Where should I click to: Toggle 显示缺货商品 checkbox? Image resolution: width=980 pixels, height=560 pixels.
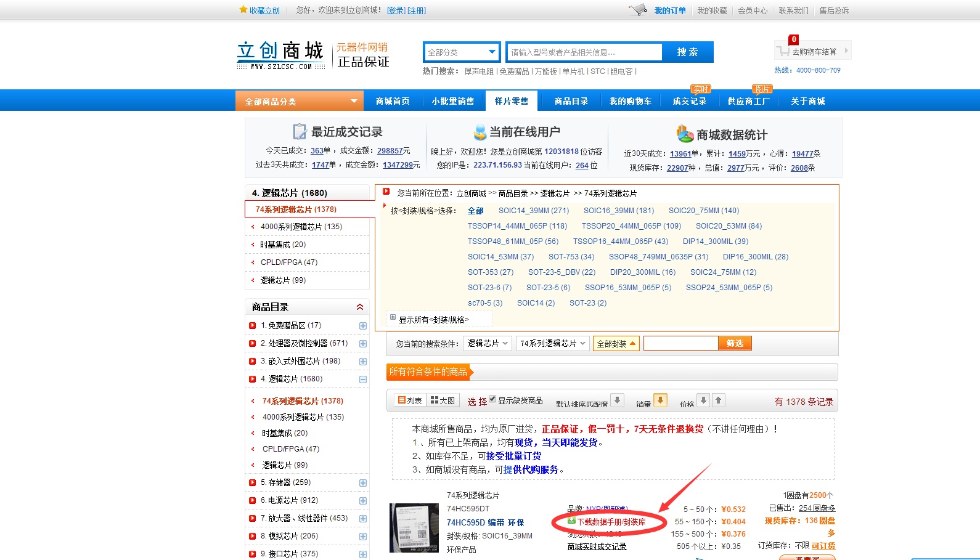tap(492, 399)
